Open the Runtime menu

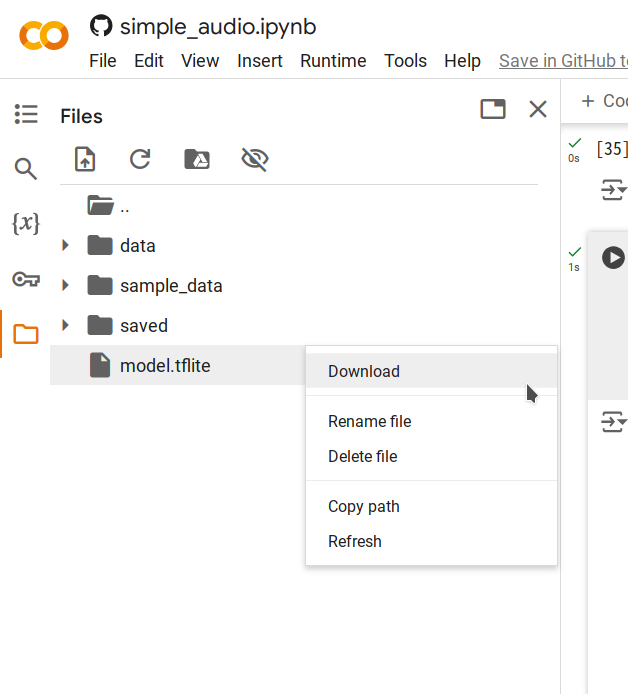(x=333, y=61)
